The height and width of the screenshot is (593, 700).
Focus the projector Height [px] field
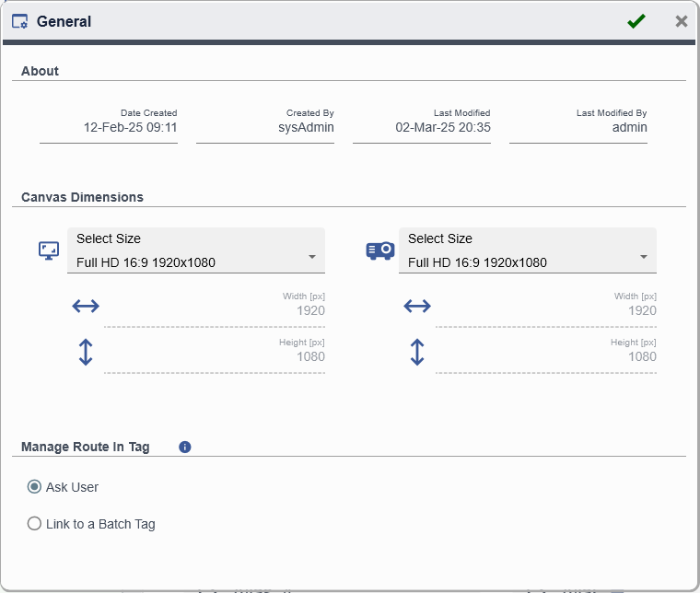[546, 356]
